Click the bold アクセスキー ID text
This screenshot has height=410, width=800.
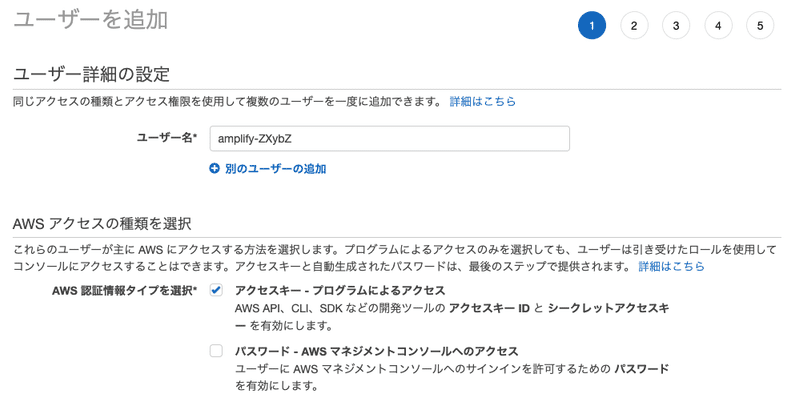pyautogui.click(x=489, y=308)
